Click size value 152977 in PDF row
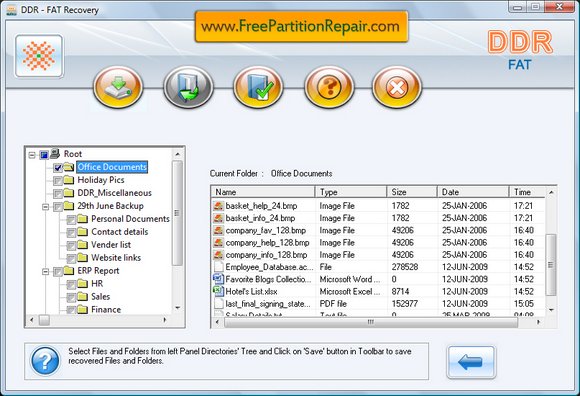Screen dimensions: 580x396 coord(405,304)
